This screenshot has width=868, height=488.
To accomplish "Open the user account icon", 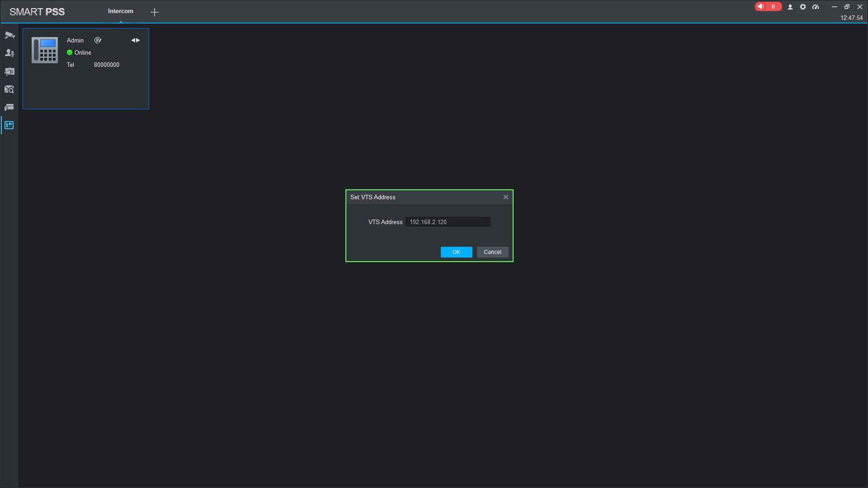I will click(x=790, y=7).
